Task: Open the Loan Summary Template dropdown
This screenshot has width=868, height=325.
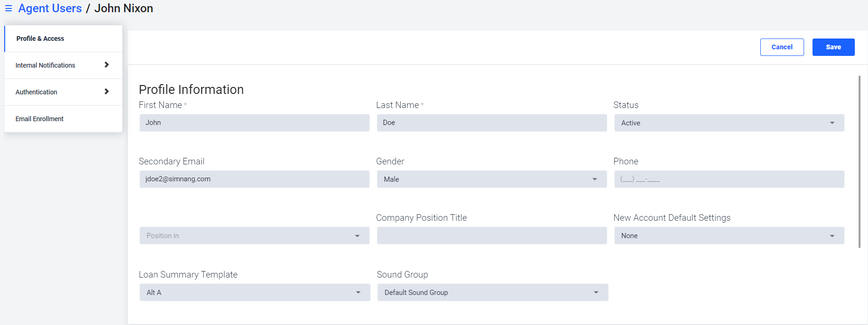Action: pyautogui.click(x=255, y=292)
